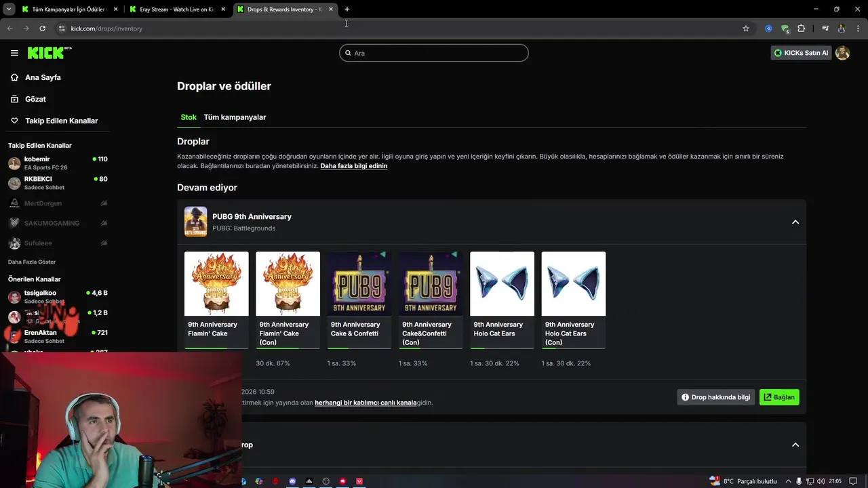This screenshot has height=488, width=868.
Task: Collapse the second drop campaign section
Action: point(795,445)
